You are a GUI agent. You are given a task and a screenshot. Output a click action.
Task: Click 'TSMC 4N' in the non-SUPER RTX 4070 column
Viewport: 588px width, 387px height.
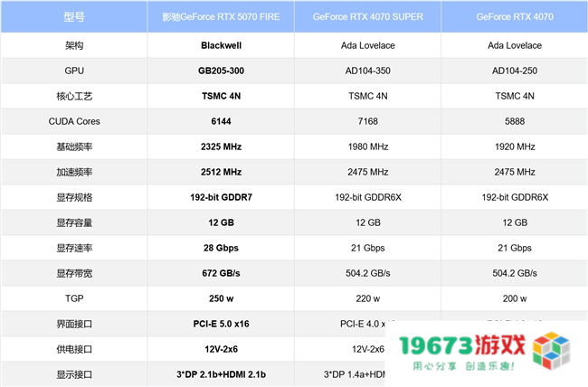pyautogui.click(x=515, y=96)
